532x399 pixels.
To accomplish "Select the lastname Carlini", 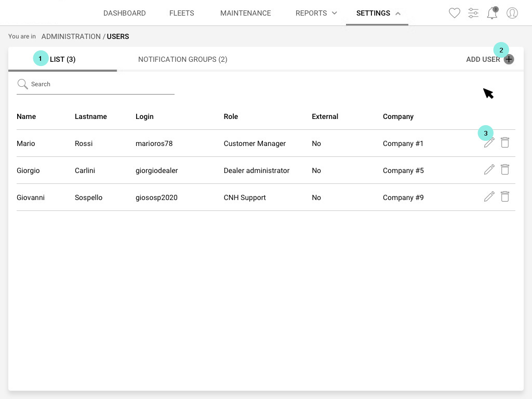I will (x=85, y=170).
